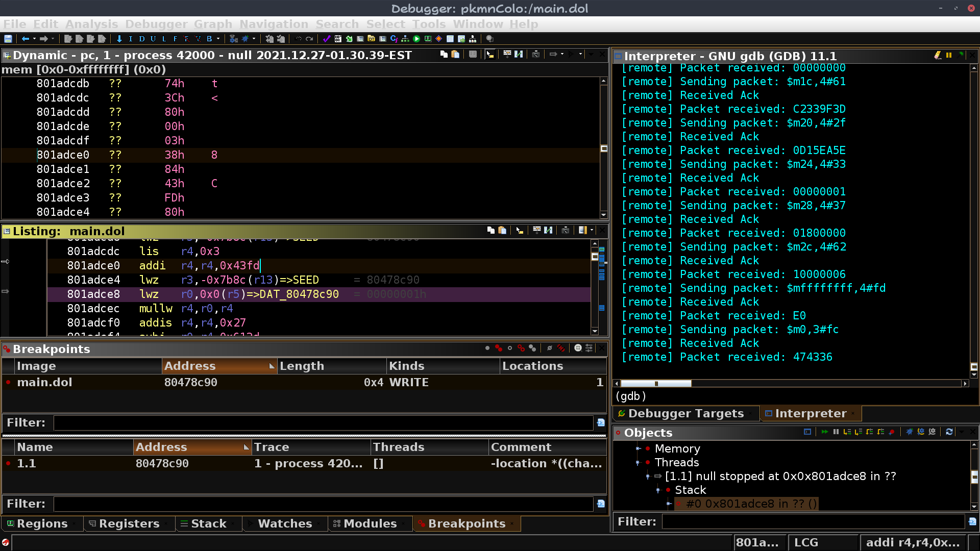980x551 pixels.
Task: Click Resume green arrows in Objects panel
Action: (x=824, y=432)
